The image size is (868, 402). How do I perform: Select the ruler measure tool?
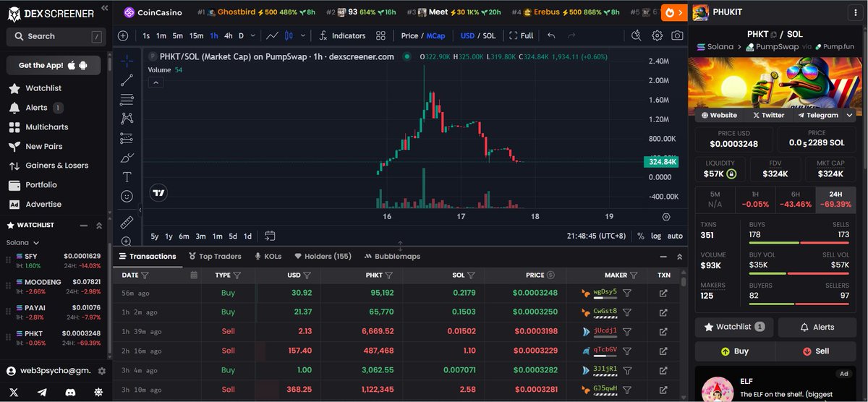[127, 222]
